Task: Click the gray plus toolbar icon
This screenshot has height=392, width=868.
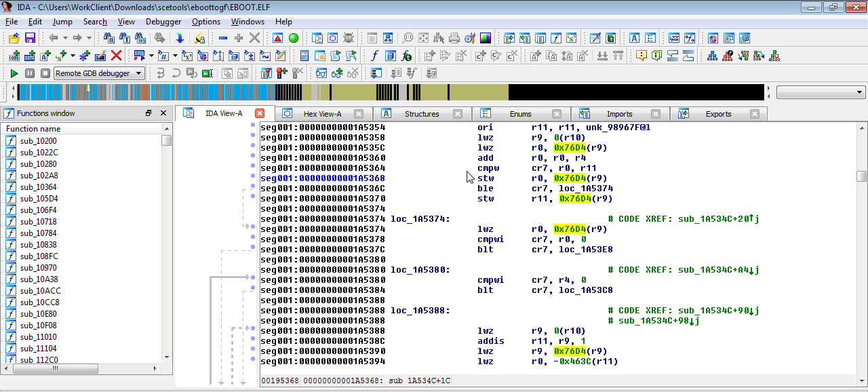Action: point(239,38)
